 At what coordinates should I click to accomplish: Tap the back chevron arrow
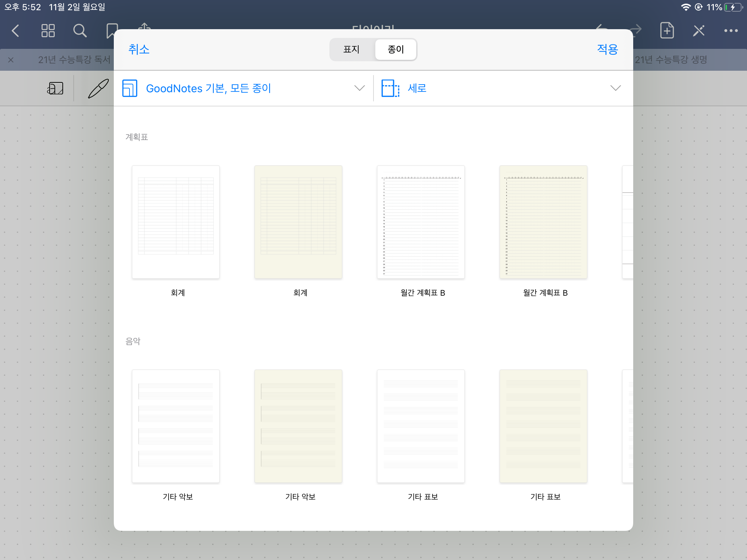[x=15, y=31]
